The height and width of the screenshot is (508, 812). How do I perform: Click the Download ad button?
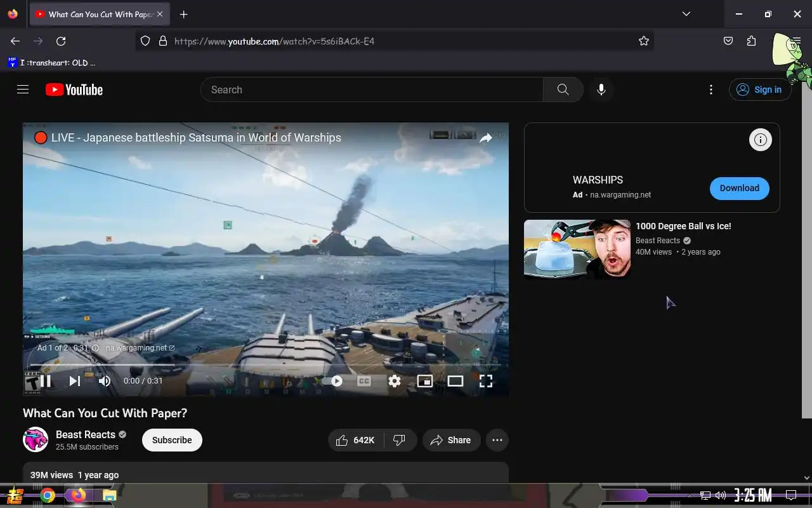[740, 188]
